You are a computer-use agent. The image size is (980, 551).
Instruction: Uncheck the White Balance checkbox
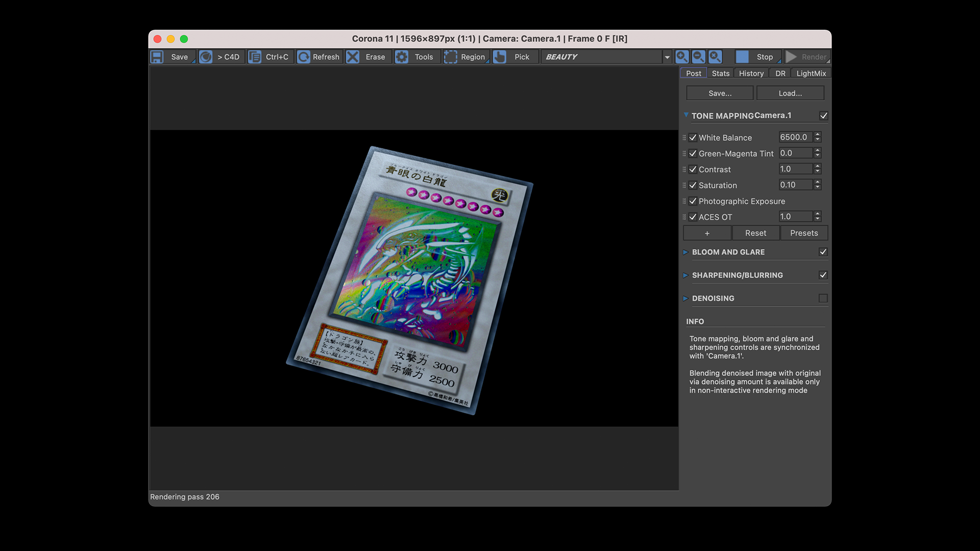click(x=693, y=138)
